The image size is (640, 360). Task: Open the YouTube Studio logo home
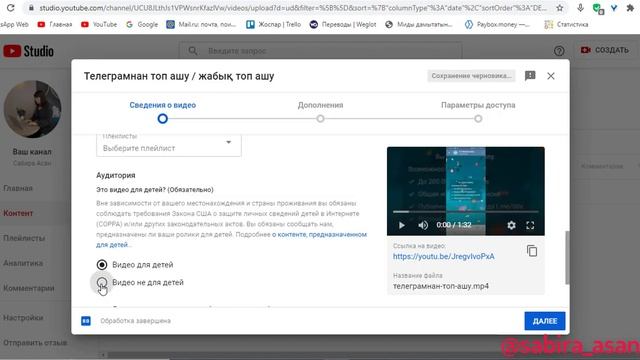[29, 51]
